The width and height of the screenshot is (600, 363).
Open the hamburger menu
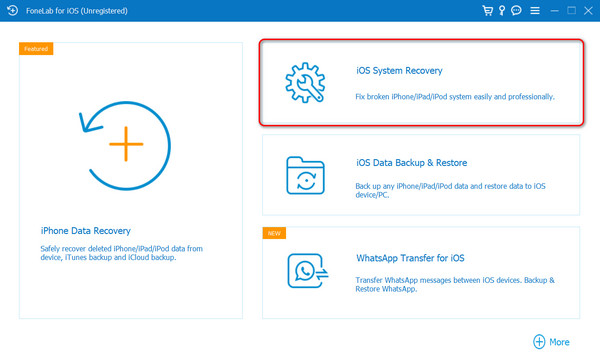535,11
